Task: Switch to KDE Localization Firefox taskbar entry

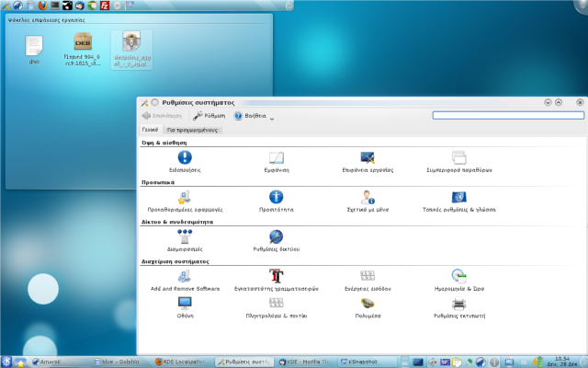Action: pyautogui.click(x=183, y=362)
